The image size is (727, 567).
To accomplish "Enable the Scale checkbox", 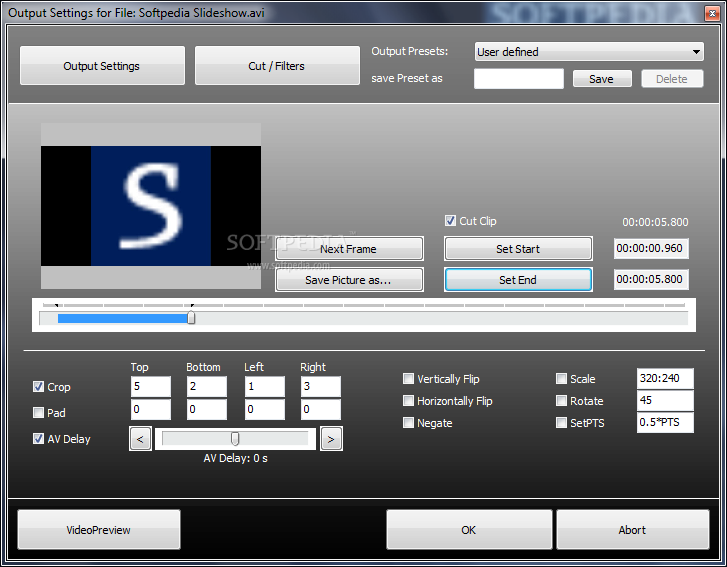I will coord(561,379).
